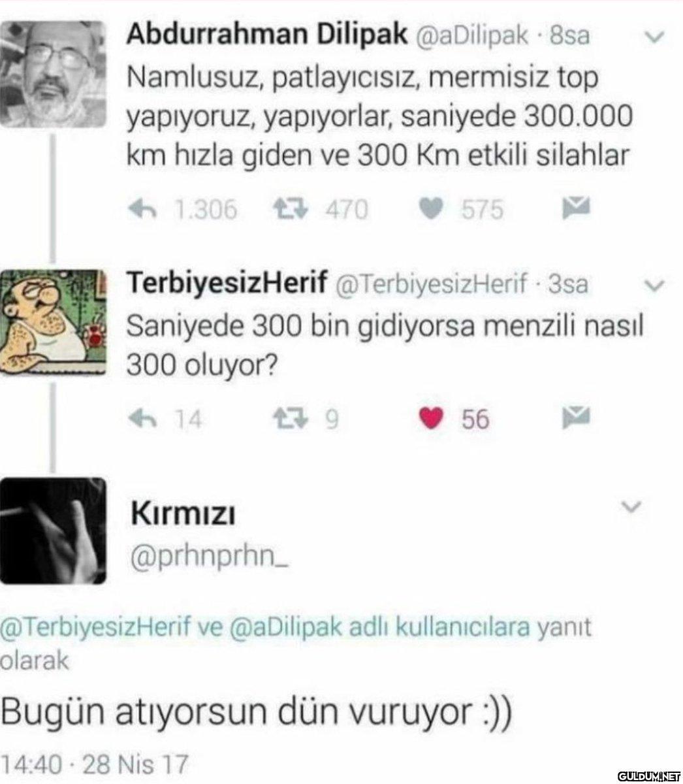Open the 14:40 · 28 Nis 17 timestamp

pyautogui.click(x=93, y=764)
